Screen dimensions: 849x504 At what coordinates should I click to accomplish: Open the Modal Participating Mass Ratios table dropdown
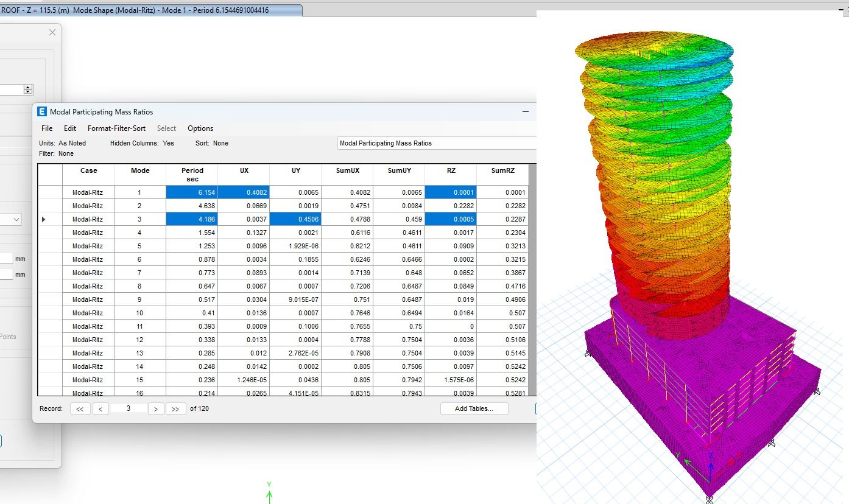[x=437, y=143]
